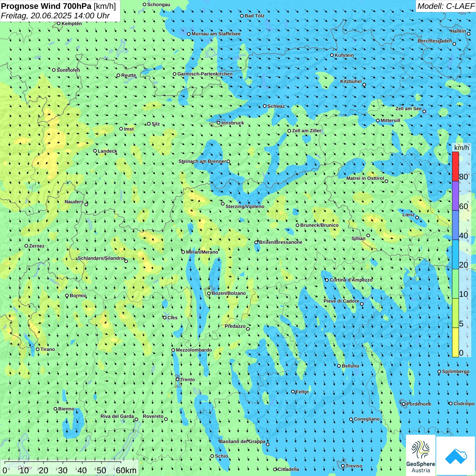This screenshot has height=476, width=476.
Task: Click the Bormio location marker
Action: point(67,296)
